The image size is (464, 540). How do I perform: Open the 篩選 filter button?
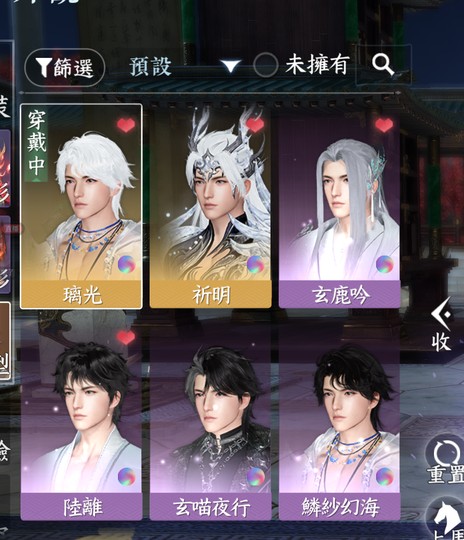[65, 67]
